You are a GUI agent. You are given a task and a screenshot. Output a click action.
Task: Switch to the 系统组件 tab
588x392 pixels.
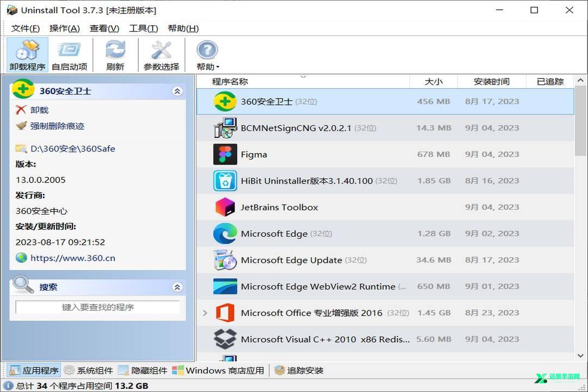(89, 371)
